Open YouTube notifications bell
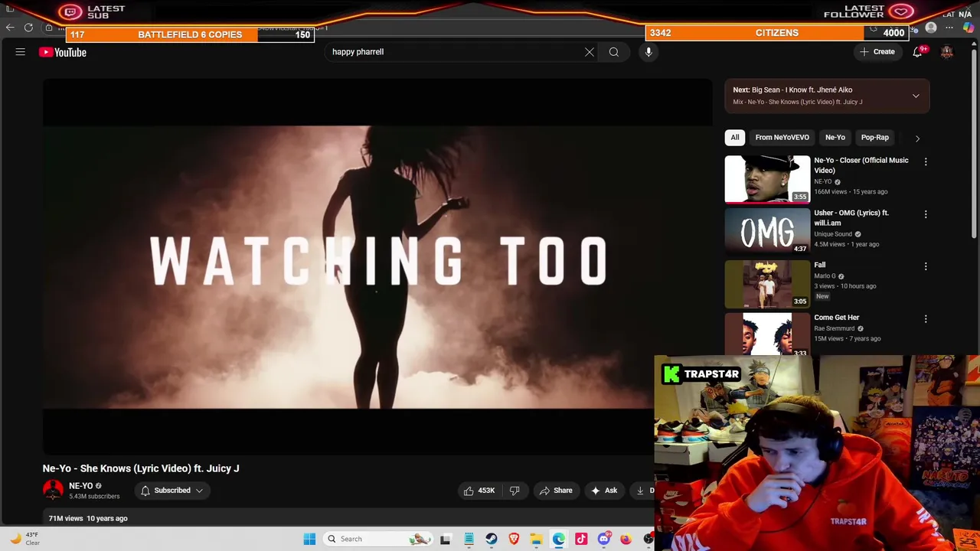The height and width of the screenshot is (551, 980). [x=917, y=52]
